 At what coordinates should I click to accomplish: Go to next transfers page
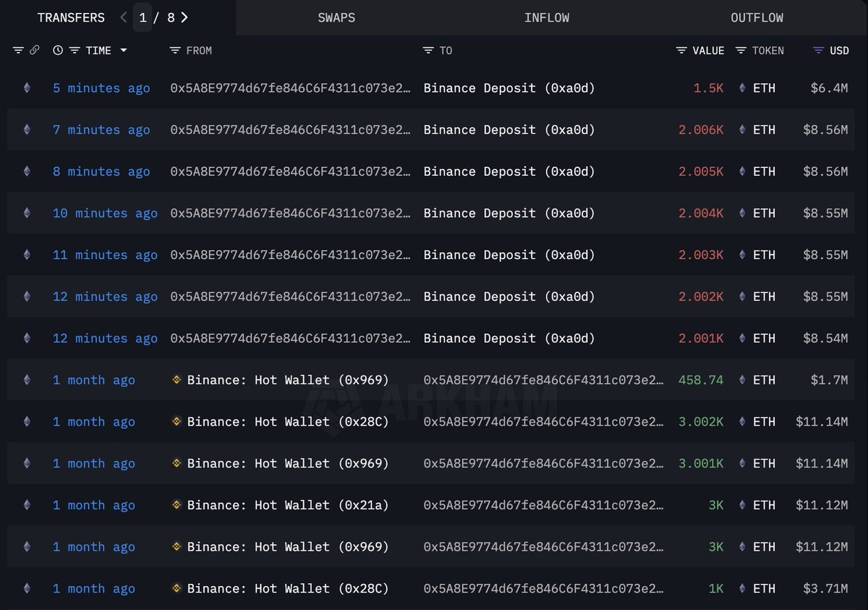click(x=184, y=17)
